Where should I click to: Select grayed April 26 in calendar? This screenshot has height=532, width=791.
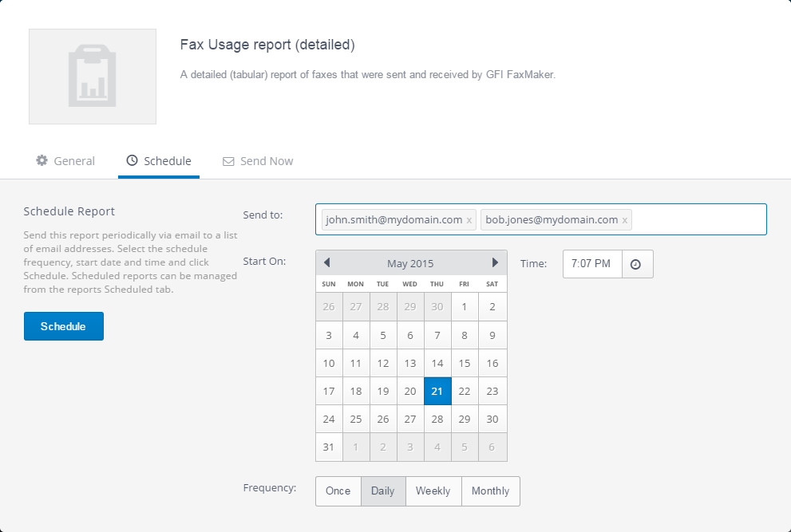pyautogui.click(x=329, y=307)
